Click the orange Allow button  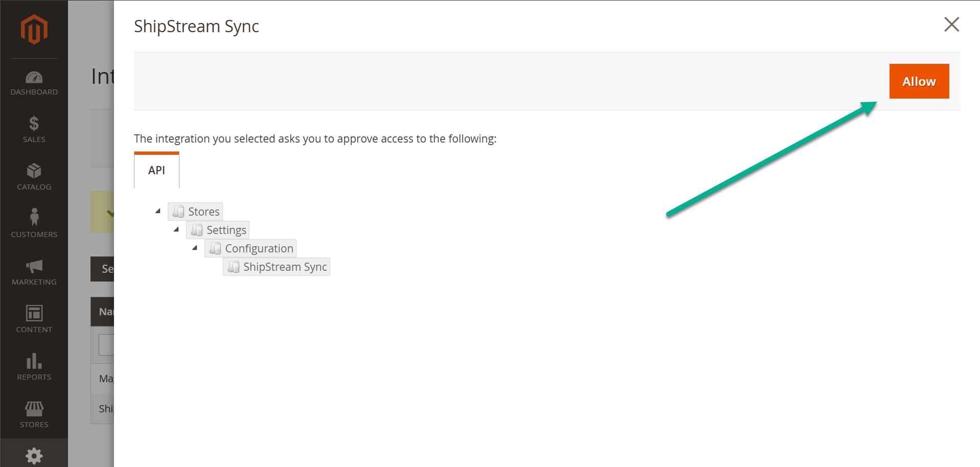919,81
